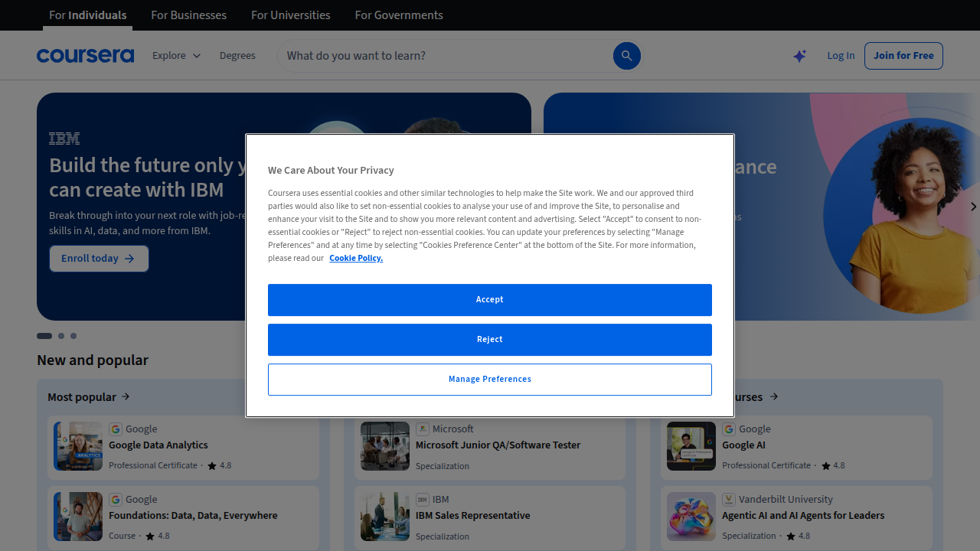The width and height of the screenshot is (980, 551).
Task: Open the "Google Data Analytics" course title
Action: click(x=158, y=445)
